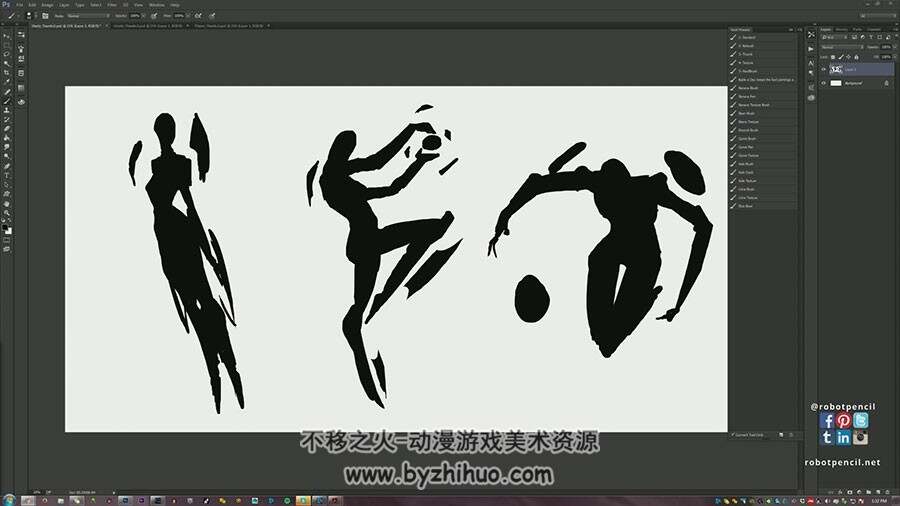Toggle pressure for size icon

[212, 15]
